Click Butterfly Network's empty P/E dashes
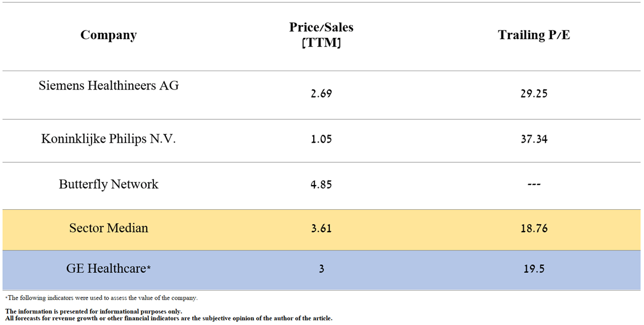The height and width of the screenshot is (325, 644). (x=534, y=185)
